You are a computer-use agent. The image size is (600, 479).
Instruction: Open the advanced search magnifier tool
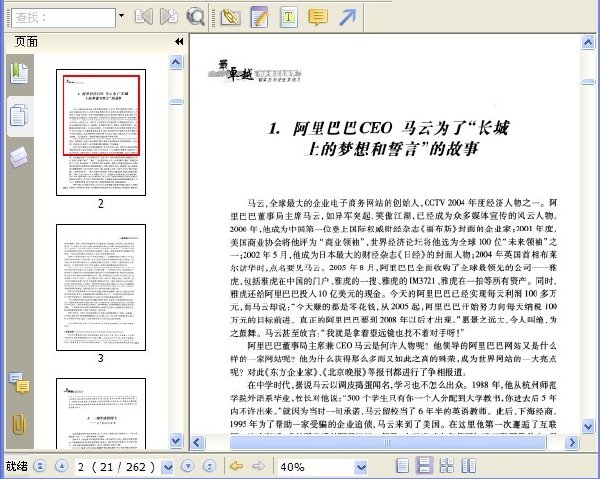(195, 17)
